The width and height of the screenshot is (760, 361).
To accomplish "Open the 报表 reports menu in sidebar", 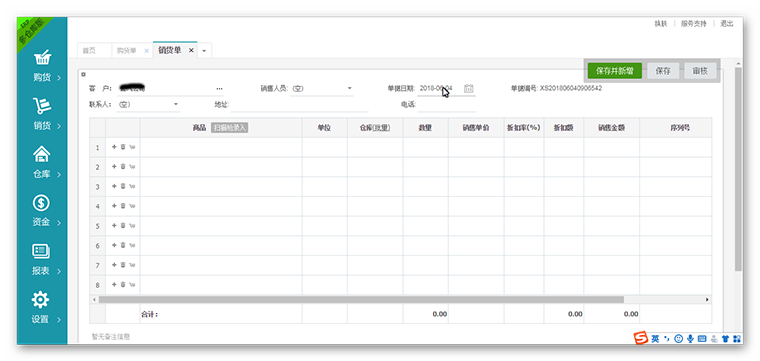I will tap(42, 260).
